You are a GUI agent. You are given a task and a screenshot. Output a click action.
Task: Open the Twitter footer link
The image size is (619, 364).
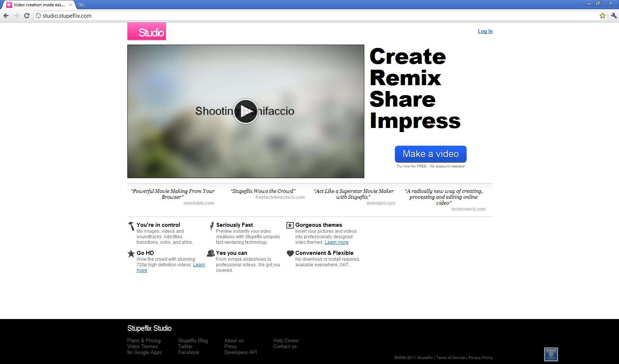[185, 346]
